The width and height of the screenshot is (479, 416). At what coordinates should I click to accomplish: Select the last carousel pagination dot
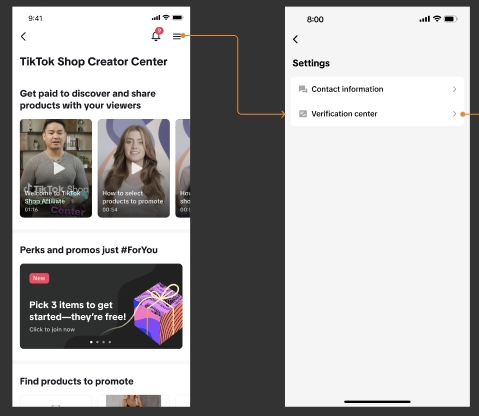[x=110, y=342]
